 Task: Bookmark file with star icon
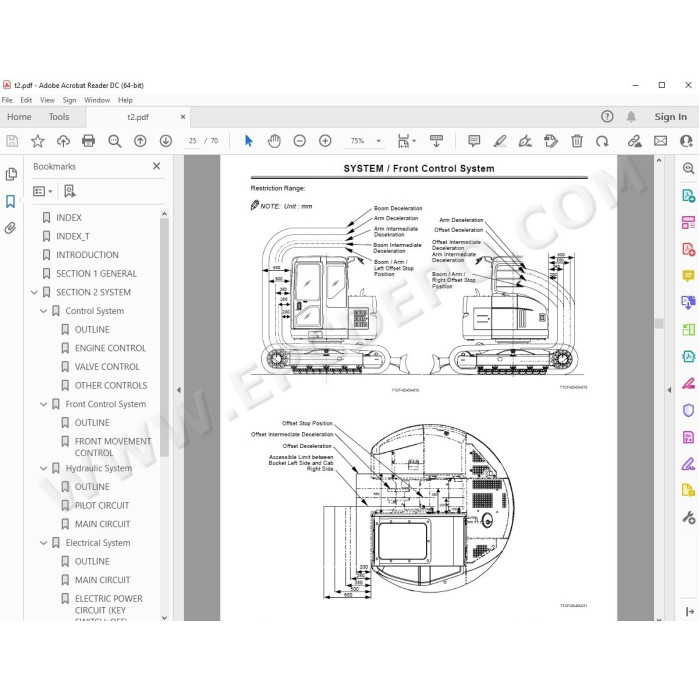point(38,141)
